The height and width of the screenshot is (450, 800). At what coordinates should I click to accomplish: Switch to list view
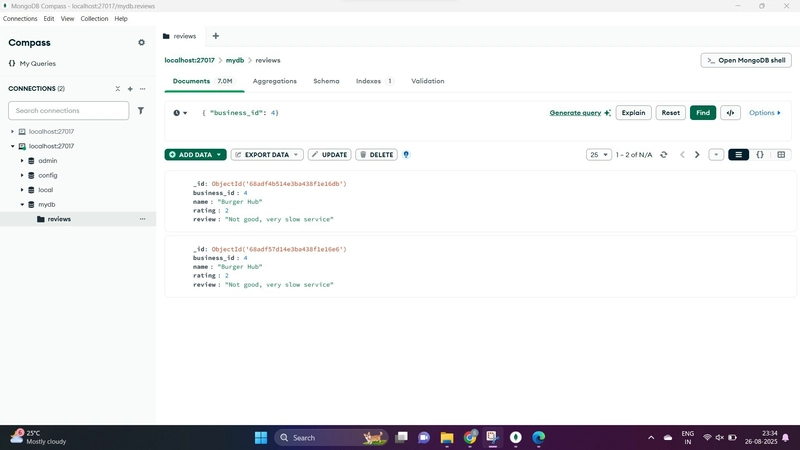(x=738, y=155)
